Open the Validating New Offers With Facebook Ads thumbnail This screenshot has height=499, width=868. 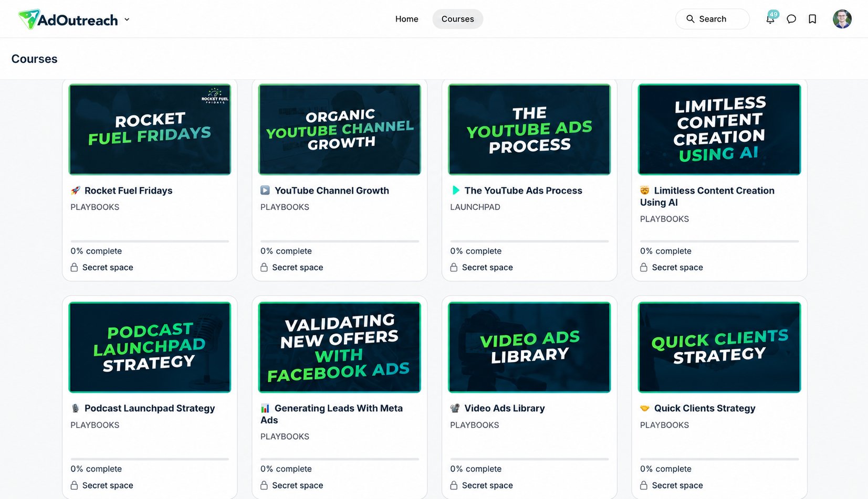[x=340, y=347]
